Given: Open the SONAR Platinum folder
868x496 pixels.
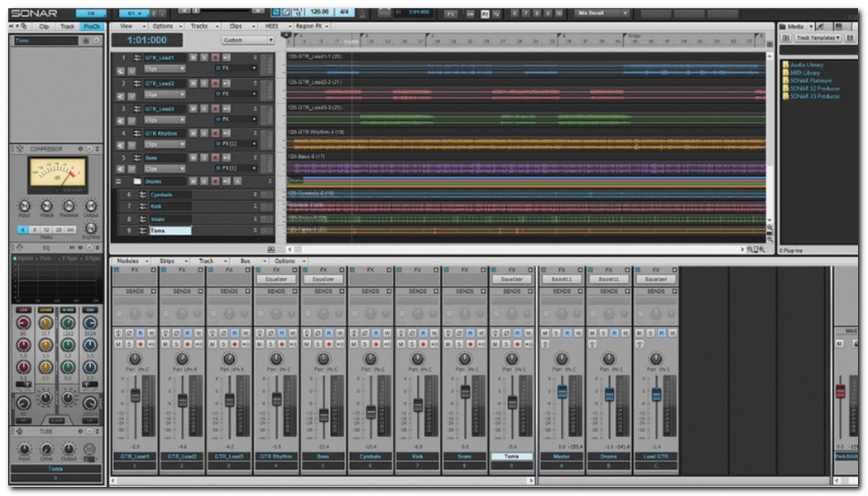Looking at the screenshot, I should coord(809,80).
